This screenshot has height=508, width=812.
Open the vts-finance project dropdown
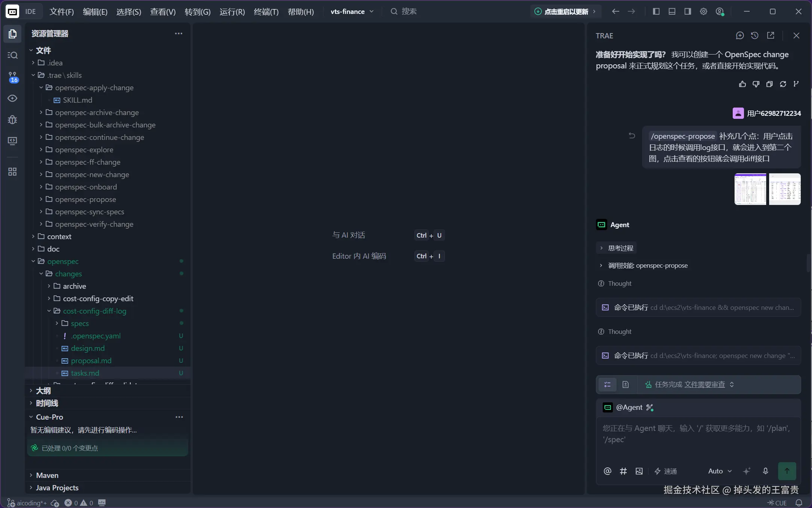point(352,12)
